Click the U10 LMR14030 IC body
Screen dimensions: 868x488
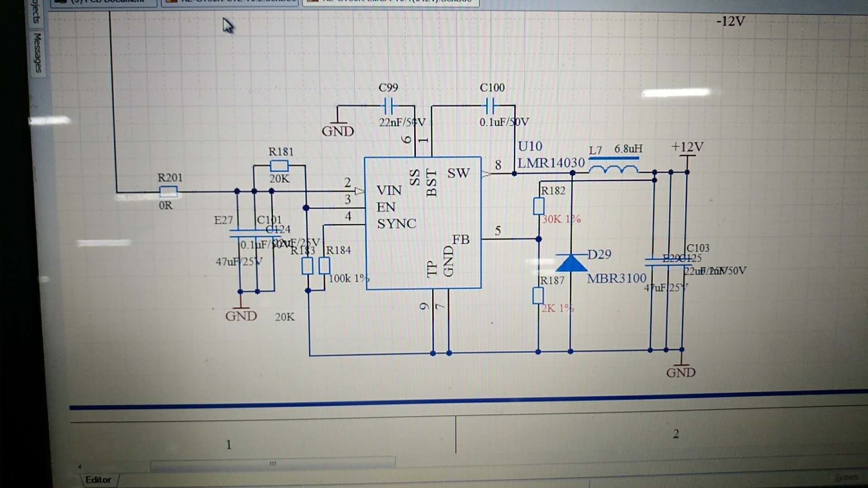tap(423, 223)
